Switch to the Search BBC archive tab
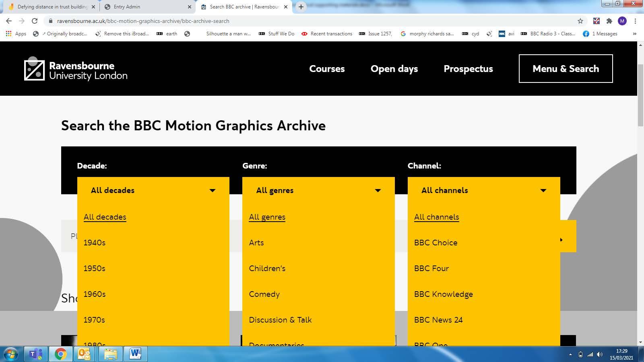This screenshot has width=644, height=362. [x=244, y=7]
